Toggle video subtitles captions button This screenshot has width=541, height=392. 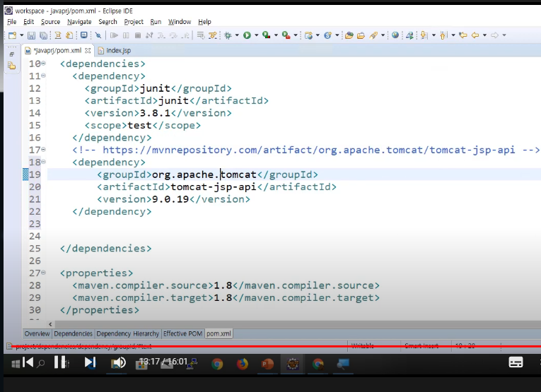(516, 362)
